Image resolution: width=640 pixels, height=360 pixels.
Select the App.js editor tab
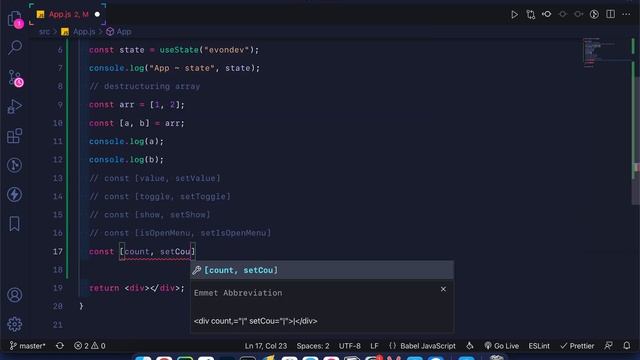(x=68, y=14)
